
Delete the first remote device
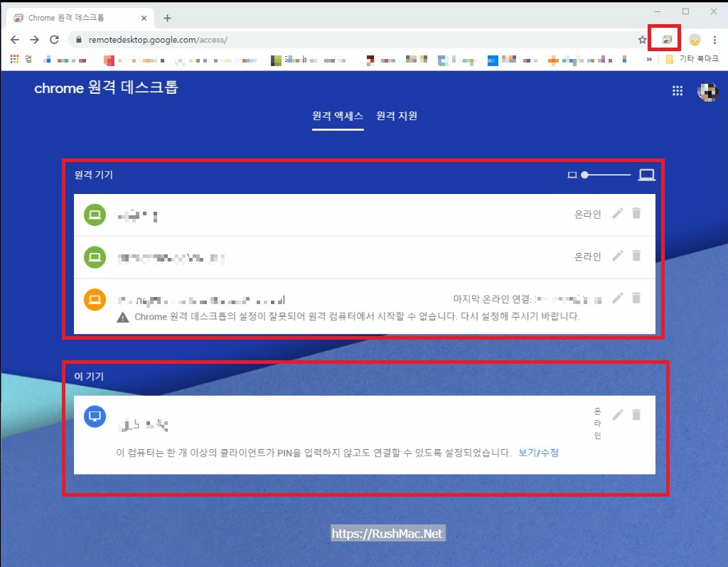coord(636,213)
